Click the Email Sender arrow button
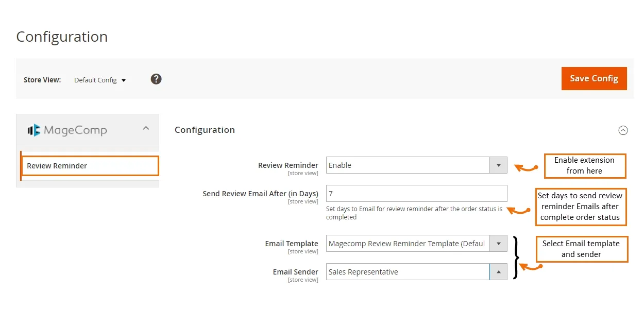The height and width of the screenshot is (309, 644). [498, 272]
